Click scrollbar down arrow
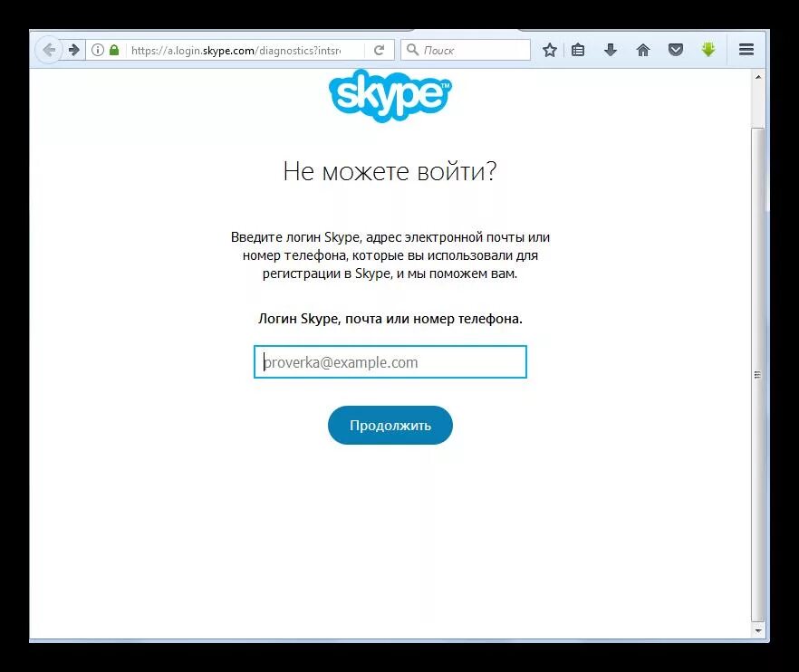 click(x=758, y=630)
